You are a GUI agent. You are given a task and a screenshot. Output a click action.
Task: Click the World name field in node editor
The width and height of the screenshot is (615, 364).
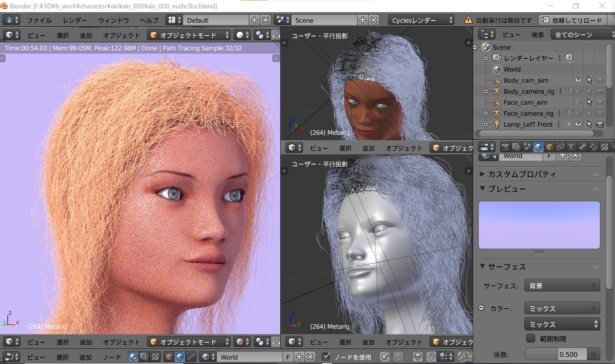click(251, 357)
